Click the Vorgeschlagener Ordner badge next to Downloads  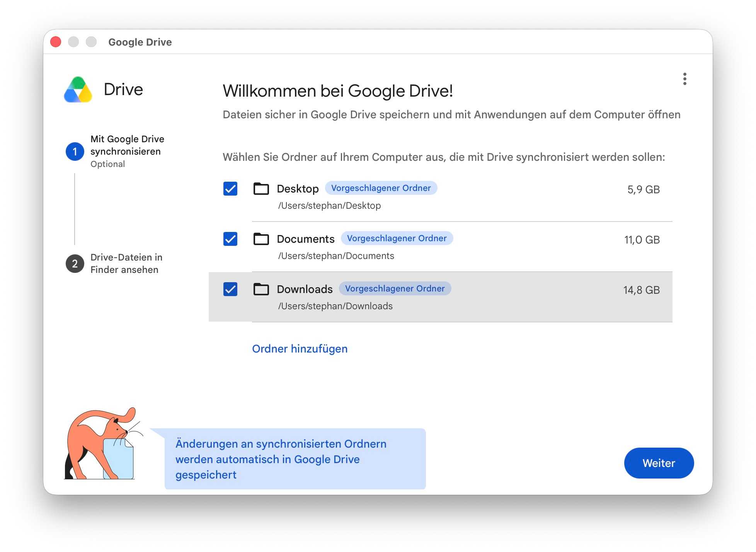[x=395, y=288]
